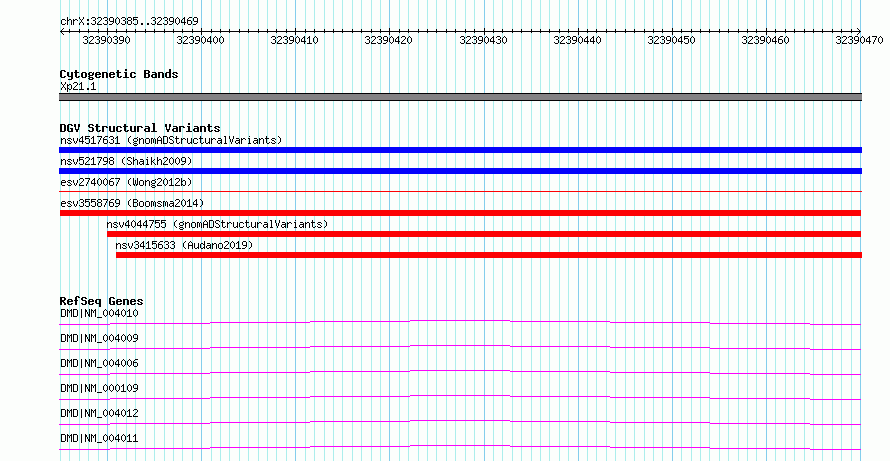
Task: Click the Cytogenetic Bands track title
Action: pos(119,74)
